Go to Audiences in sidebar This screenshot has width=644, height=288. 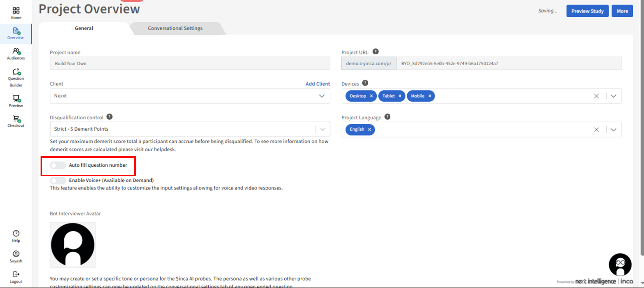click(16, 51)
